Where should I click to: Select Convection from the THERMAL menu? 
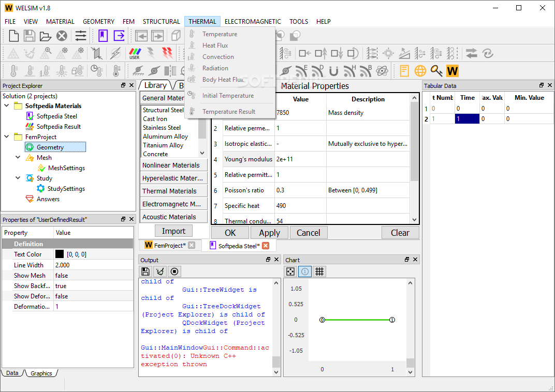[218, 56]
